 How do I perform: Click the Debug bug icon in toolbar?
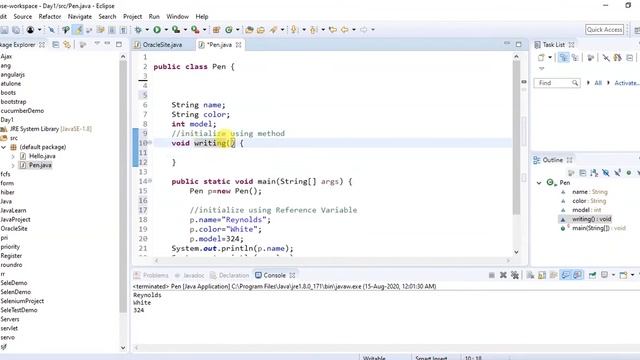click(x=138, y=30)
